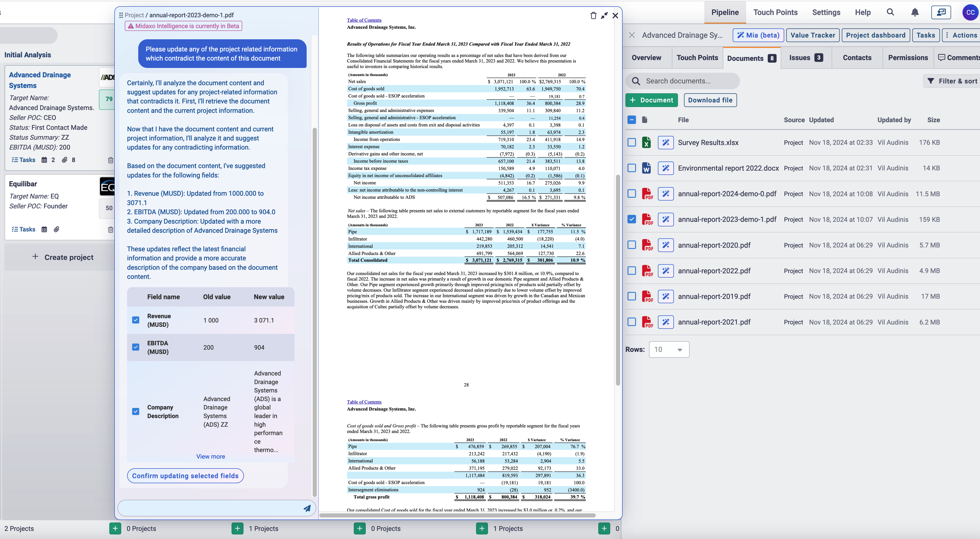980x539 pixels.
Task: Click the Search documents field
Action: pyautogui.click(x=682, y=81)
